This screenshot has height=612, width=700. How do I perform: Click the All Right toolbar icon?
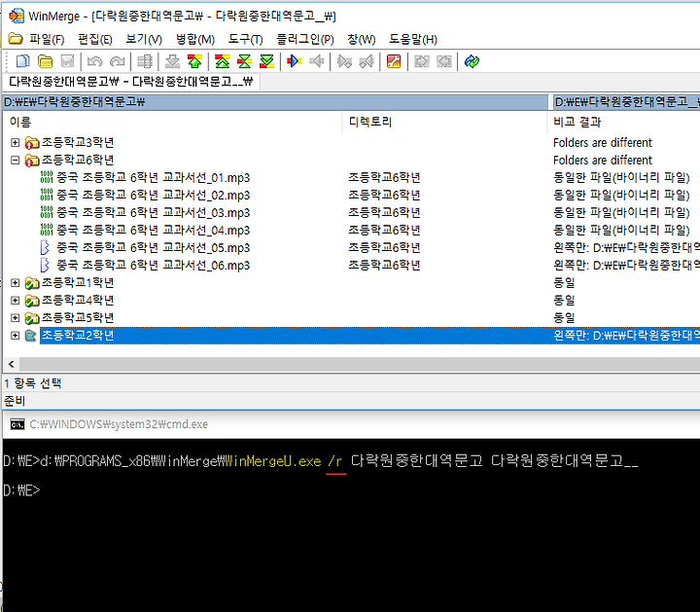pos(421,61)
